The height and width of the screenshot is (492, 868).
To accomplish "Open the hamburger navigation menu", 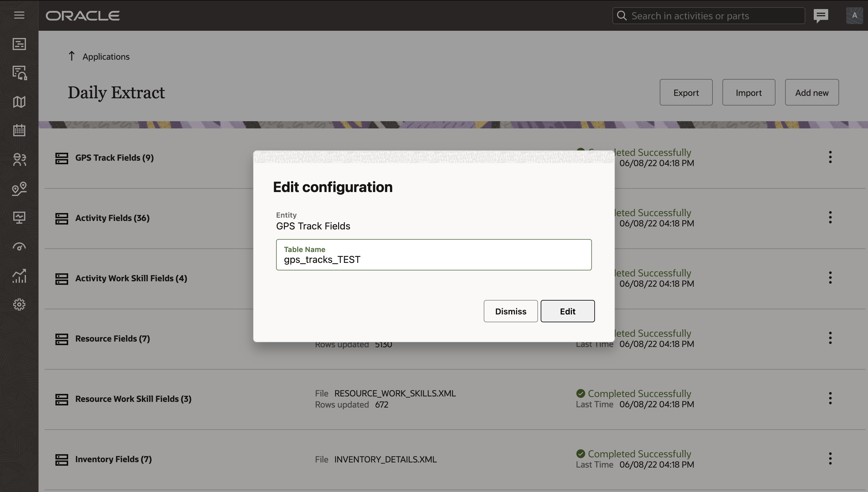I will 19,15.
